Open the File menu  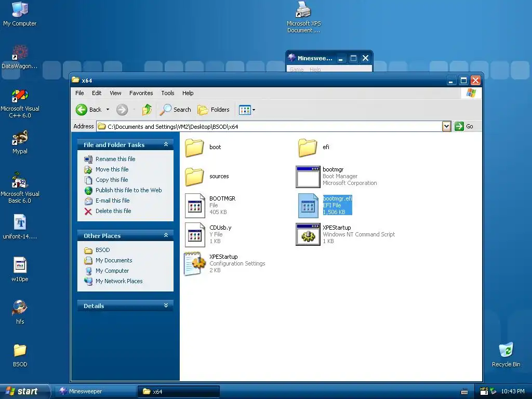[x=79, y=93]
